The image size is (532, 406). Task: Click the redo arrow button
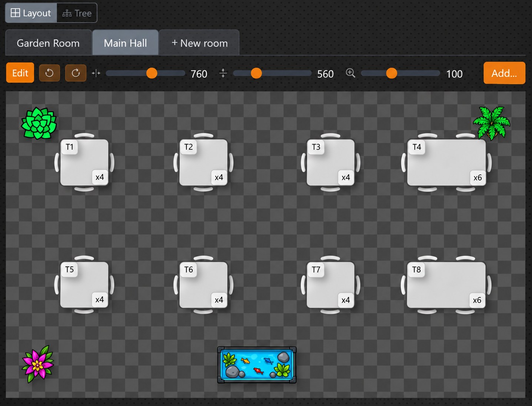(76, 73)
